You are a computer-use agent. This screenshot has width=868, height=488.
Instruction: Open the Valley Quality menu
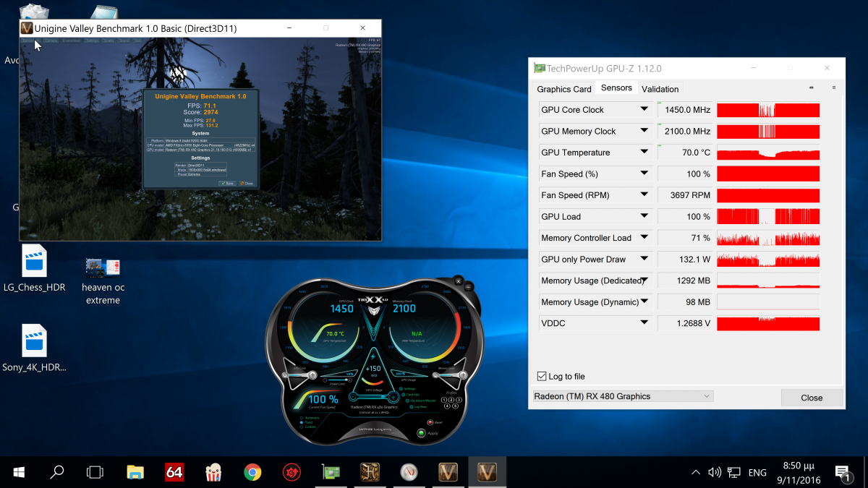[x=109, y=40]
